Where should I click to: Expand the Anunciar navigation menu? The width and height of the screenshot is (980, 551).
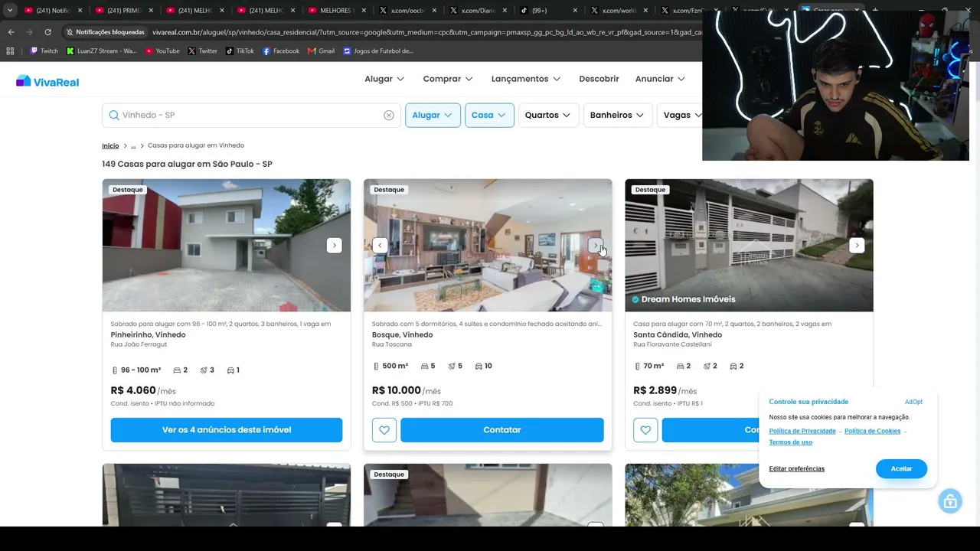pyautogui.click(x=660, y=79)
